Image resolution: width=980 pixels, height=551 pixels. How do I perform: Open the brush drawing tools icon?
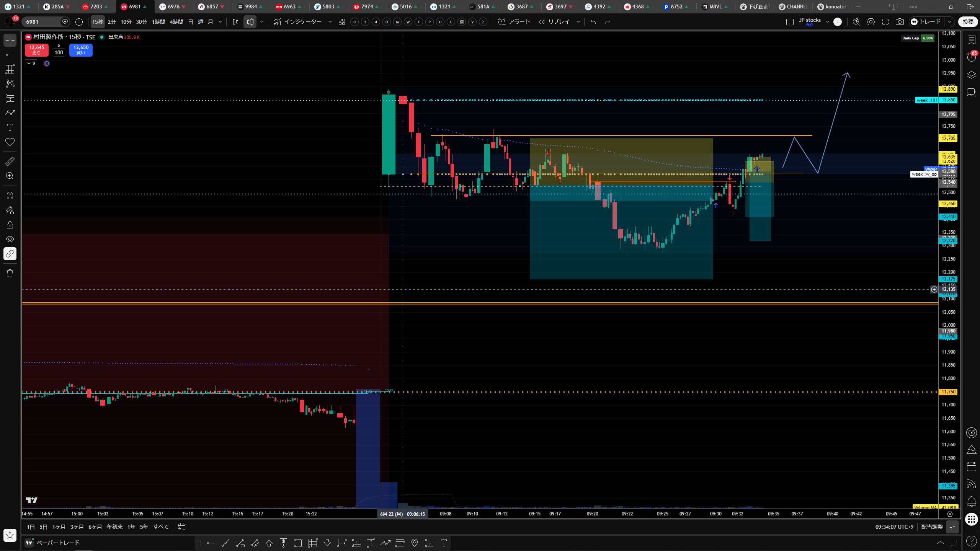pyautogui.click(x=10, y=113)
